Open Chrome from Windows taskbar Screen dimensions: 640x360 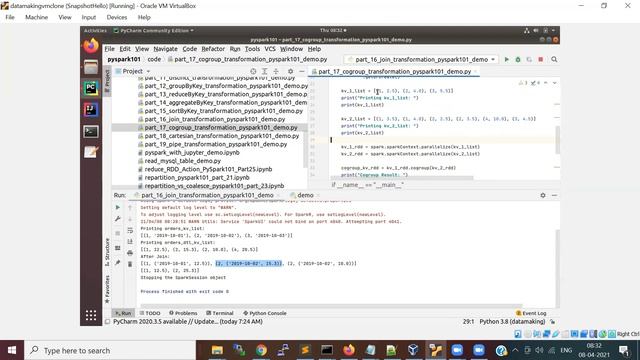[x=261, y=350]
